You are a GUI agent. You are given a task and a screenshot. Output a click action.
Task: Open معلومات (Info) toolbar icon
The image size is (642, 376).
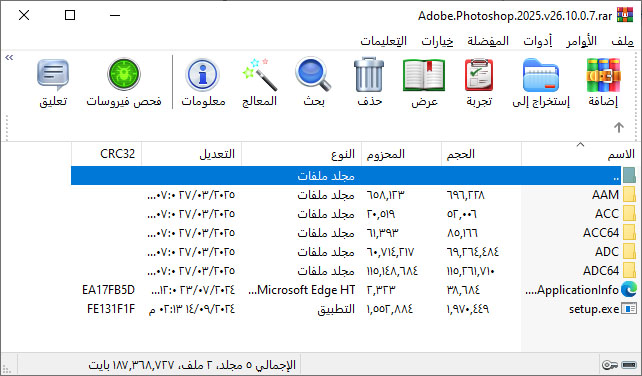[x=203, y=75]
